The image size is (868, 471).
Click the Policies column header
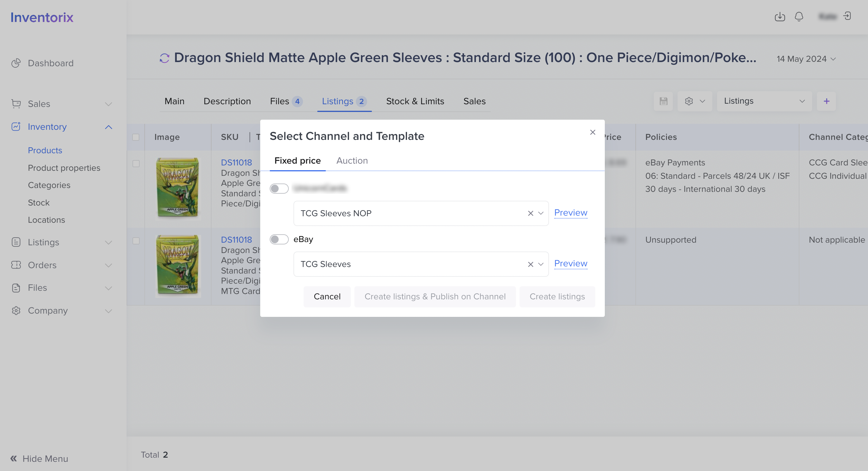pos(661,137)
